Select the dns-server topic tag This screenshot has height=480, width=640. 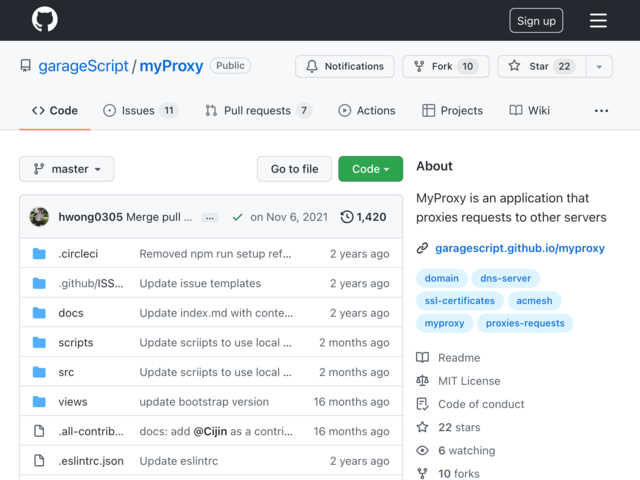(505, 278)
